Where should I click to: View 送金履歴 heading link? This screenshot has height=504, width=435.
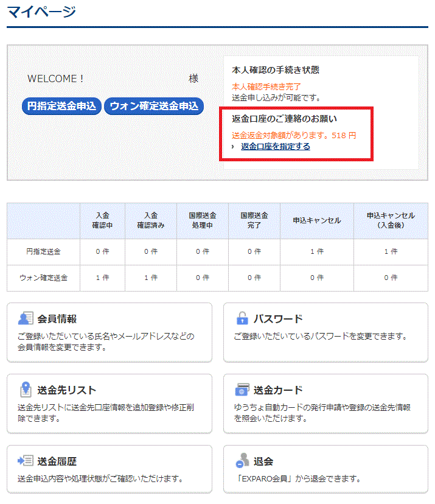(57, 461)
